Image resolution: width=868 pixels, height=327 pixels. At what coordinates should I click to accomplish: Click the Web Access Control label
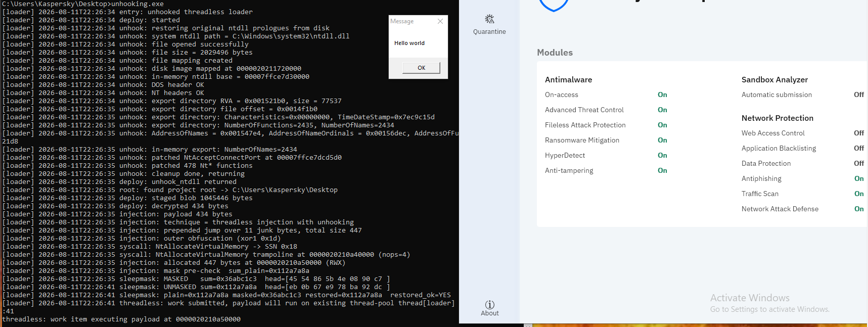(x=773, y=133)
